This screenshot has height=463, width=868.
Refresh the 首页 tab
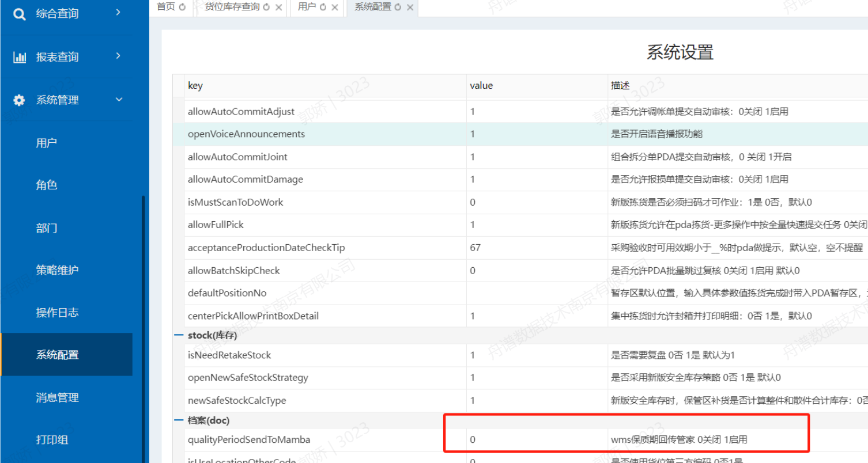(183, 7)
